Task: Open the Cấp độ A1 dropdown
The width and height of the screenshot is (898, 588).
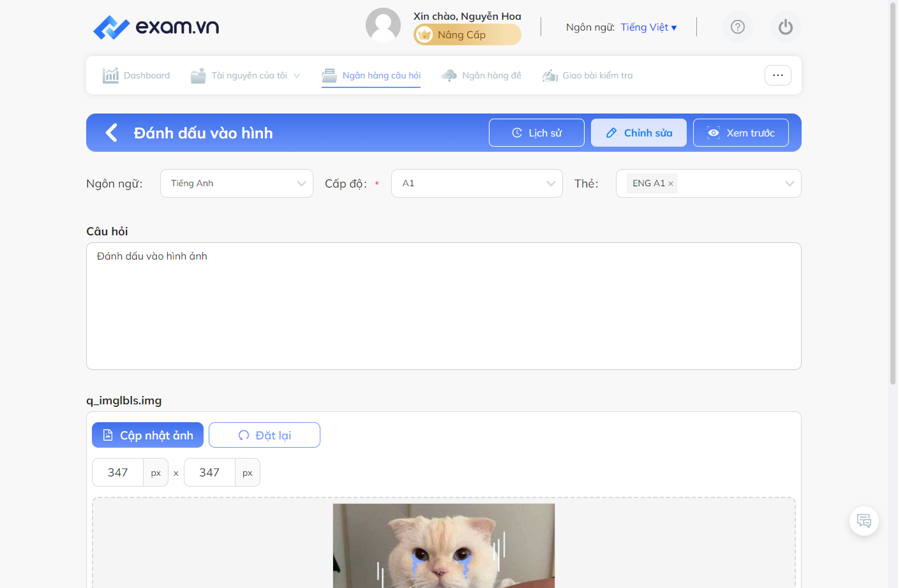Action: pyautogui.click(x=477, y=184)
